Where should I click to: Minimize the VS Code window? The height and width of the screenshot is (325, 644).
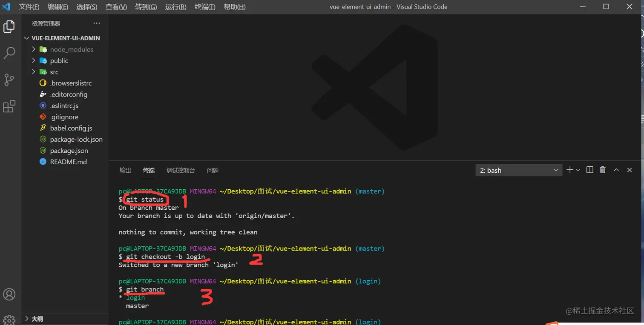[x=582, y=7]
